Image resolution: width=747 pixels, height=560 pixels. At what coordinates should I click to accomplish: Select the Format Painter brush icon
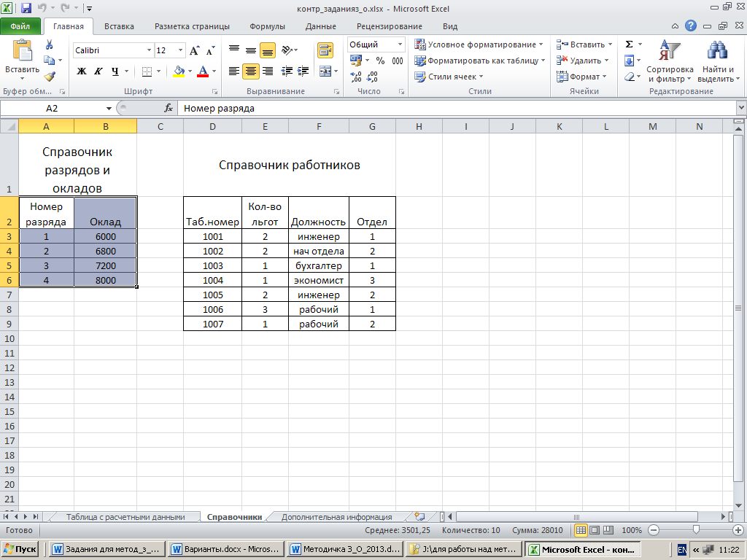pos(50,76)
